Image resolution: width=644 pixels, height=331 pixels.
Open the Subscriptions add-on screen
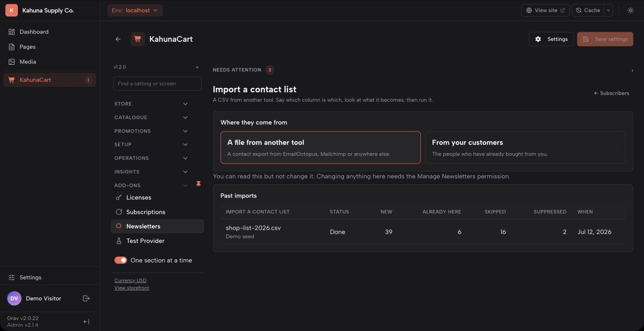point(157,212)
